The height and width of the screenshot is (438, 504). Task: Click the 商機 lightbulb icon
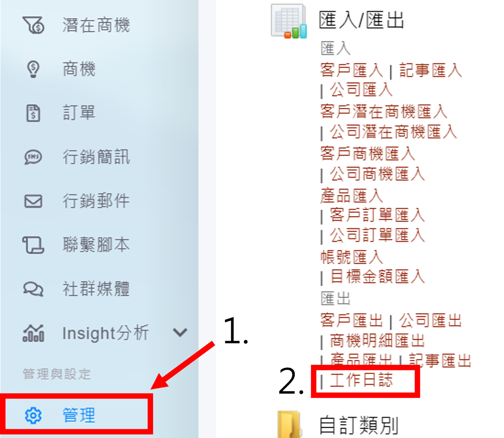point(33,69)
